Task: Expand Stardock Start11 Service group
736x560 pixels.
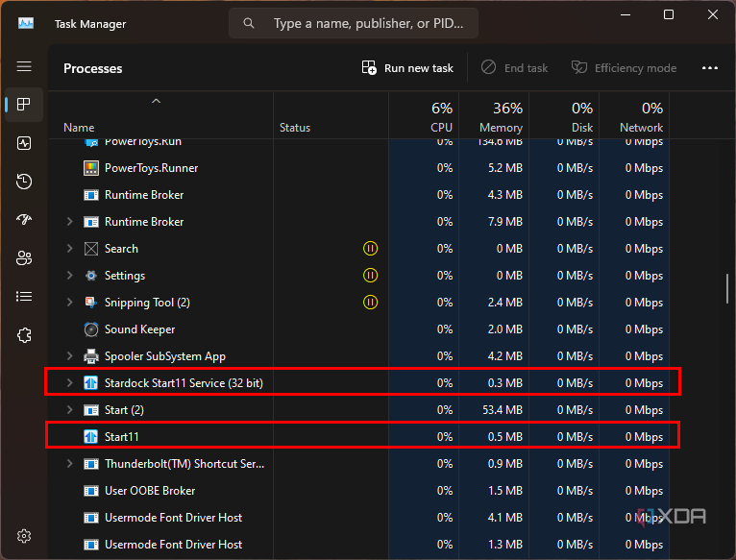Action: point(69,383)
